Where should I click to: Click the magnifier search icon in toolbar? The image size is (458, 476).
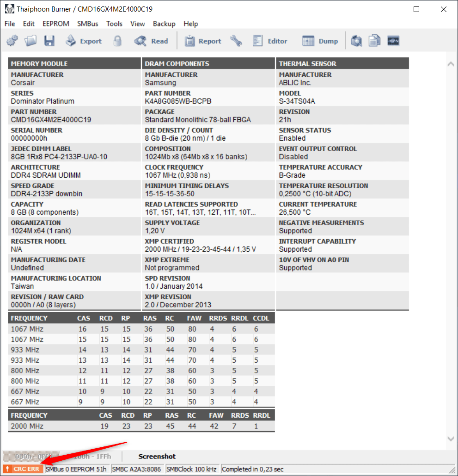(x=356, y=41)
